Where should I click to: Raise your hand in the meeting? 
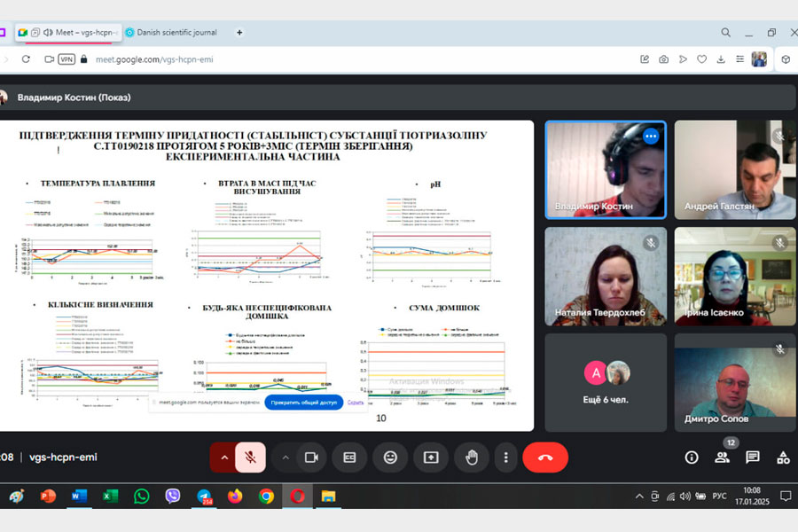pos(472,458)
